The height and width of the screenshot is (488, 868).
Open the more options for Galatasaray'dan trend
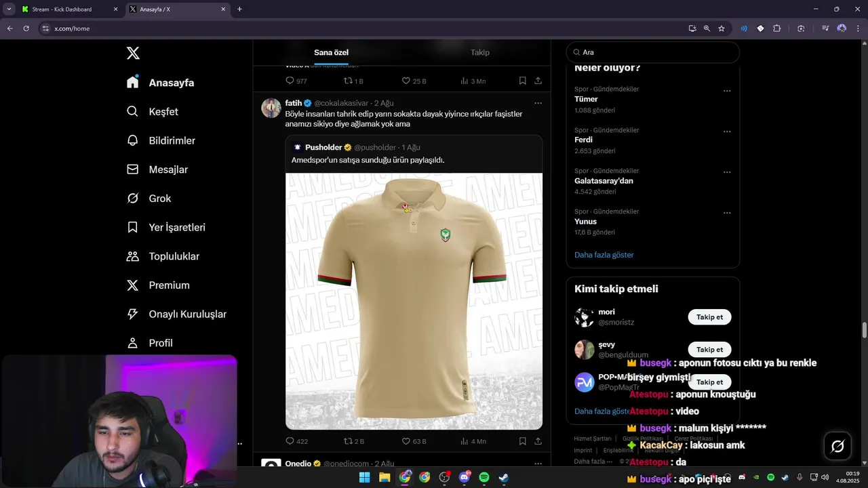[727, 171]
